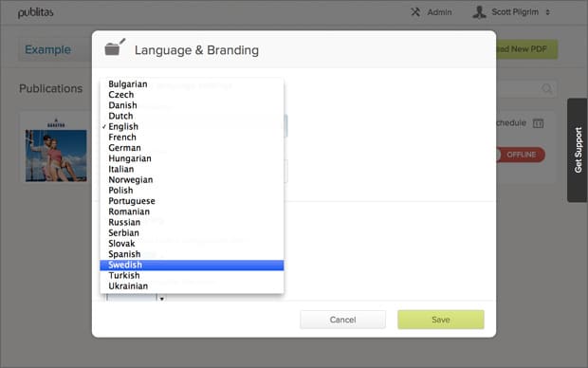Viewport: 588px width, 368px height.
Task: Select German language entry
Action: pos(192,148)
